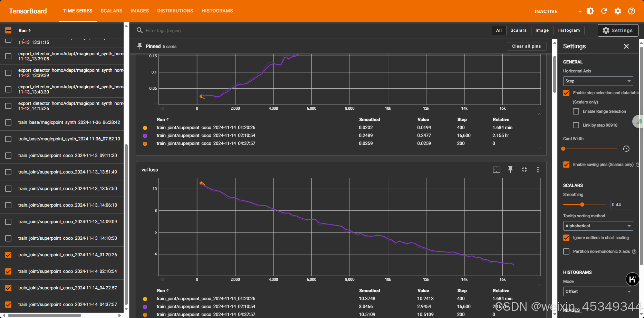Switch to the SCALARS tab

[111, 11]
